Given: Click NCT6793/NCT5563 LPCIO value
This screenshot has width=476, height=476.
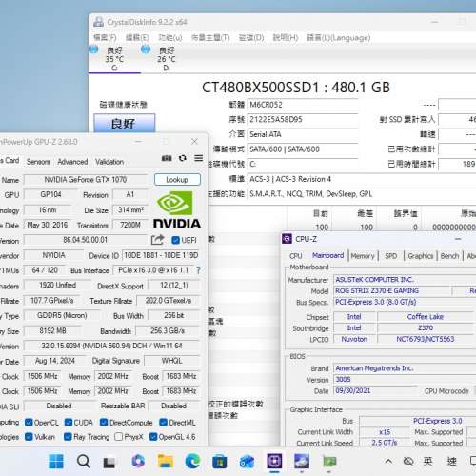Looking at the screenshot, I should tap(426, 339).
